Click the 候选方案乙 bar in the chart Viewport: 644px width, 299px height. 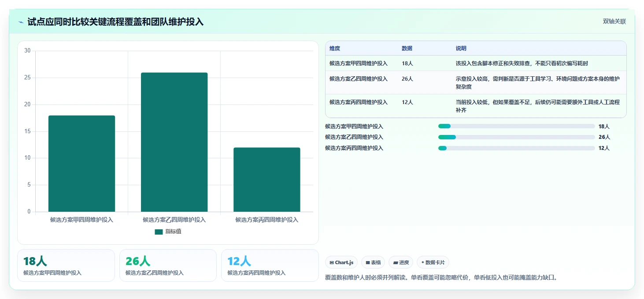174,142
